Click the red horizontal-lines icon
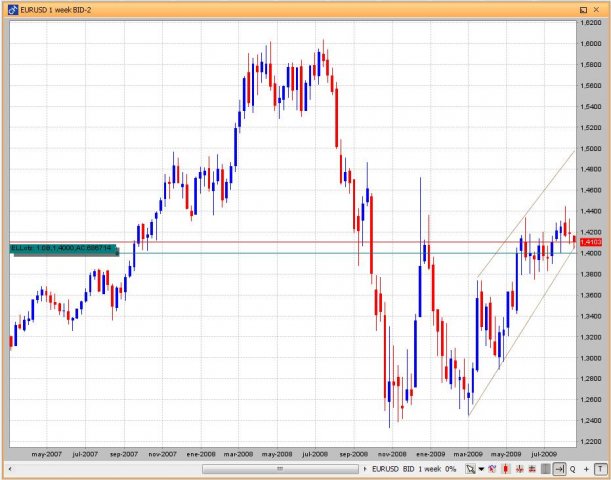Viewport: 611px width, 480px height. click(x=532, y=469)
